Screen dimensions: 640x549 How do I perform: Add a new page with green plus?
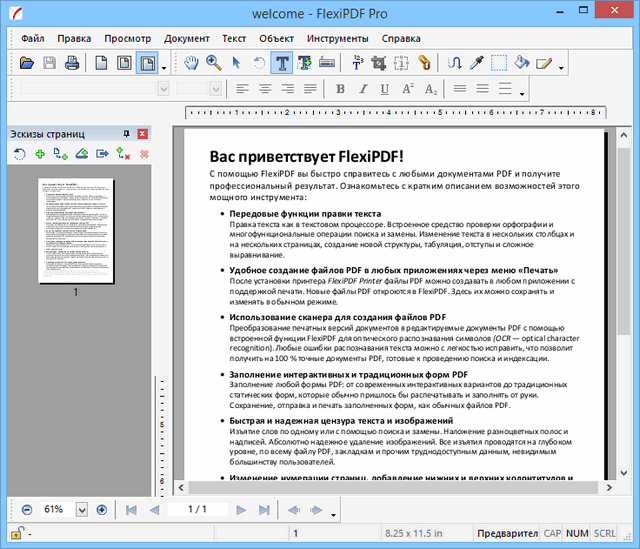tap(40, 154)
